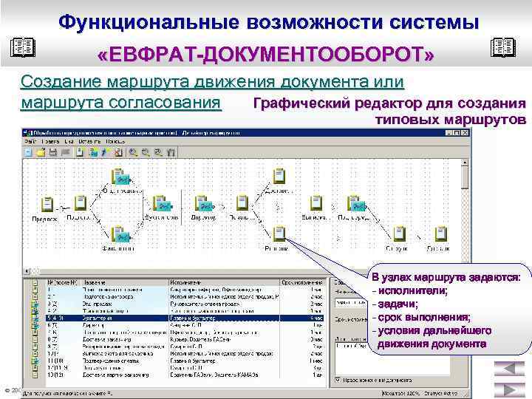532x399 pixels.
Task: Click executor cell 'Курьер, Водитель ГАЗели'
Action: [x=200, y=339]
